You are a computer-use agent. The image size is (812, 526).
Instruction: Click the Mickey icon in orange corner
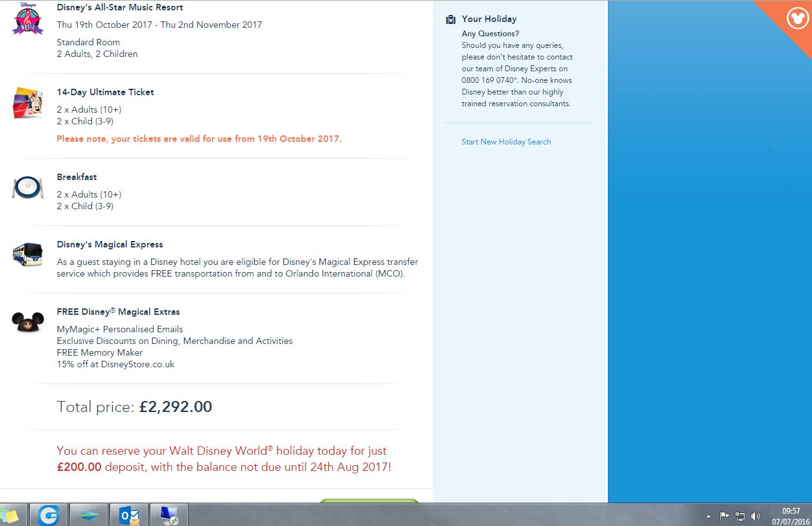[x=797, y=17]
